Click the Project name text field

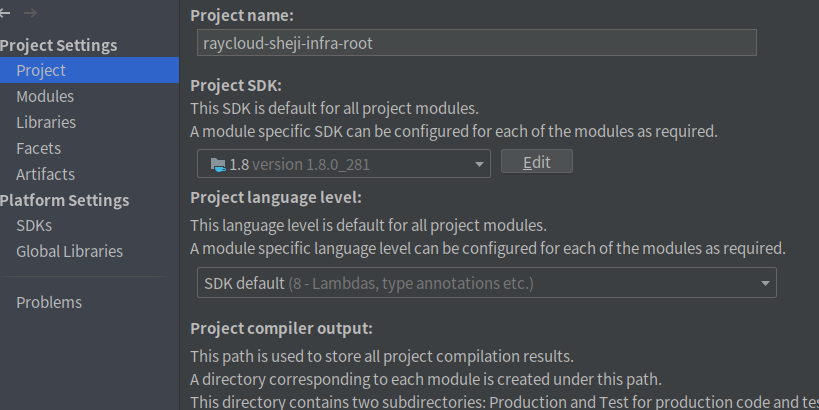[477, 43]
